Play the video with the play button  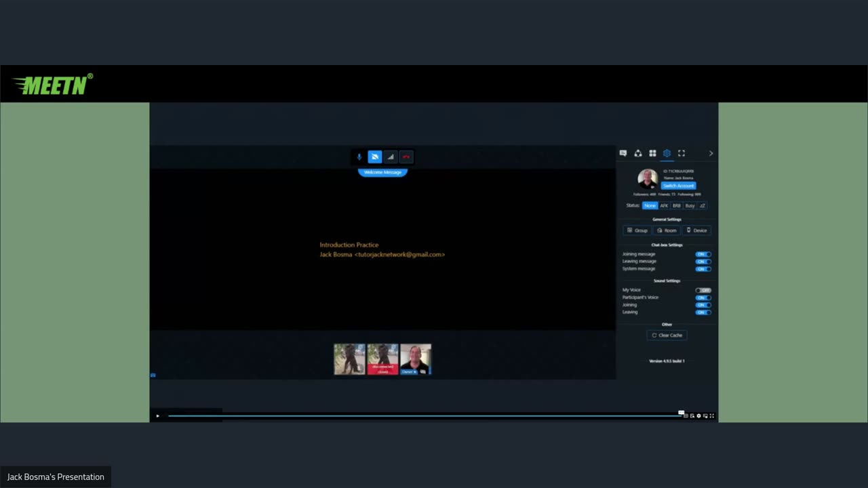coord(157,416)
